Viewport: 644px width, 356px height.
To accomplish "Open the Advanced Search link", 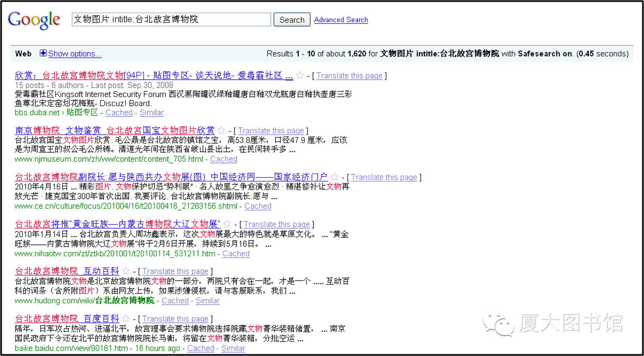I will (x=341, y=20).
